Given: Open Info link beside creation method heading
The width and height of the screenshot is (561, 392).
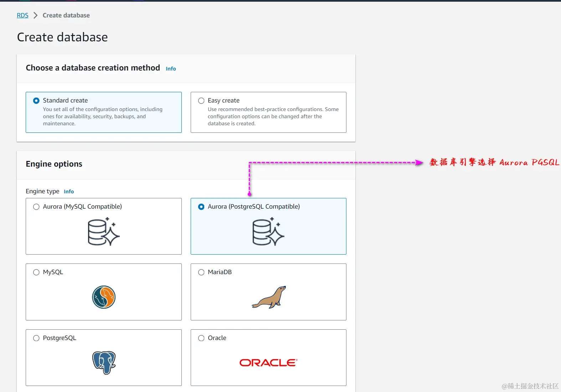Looking at the screenshot, I should pos(171,69).
